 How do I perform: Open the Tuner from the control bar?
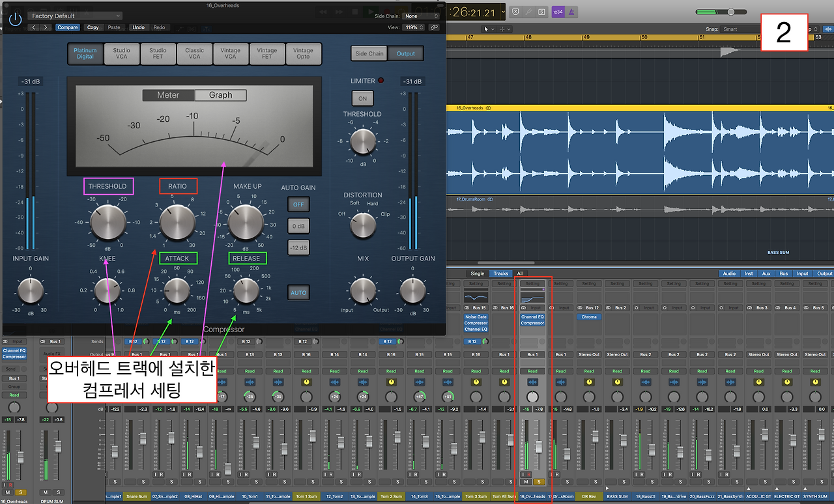pos(530,12)
